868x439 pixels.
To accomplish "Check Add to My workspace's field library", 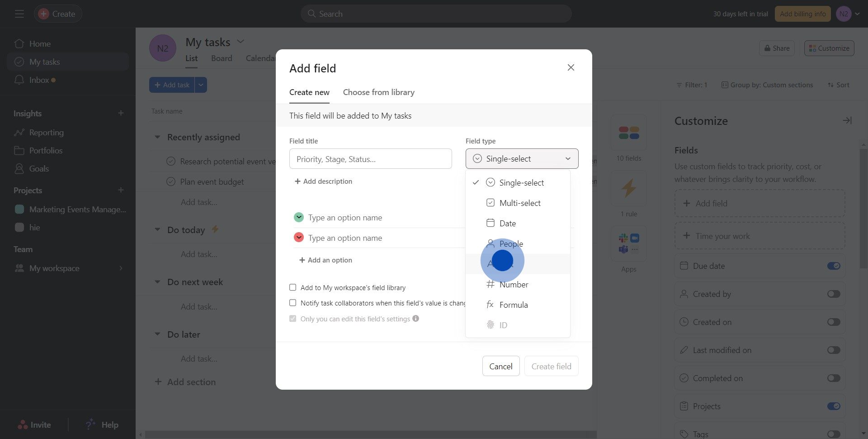I will coord(293,287).
